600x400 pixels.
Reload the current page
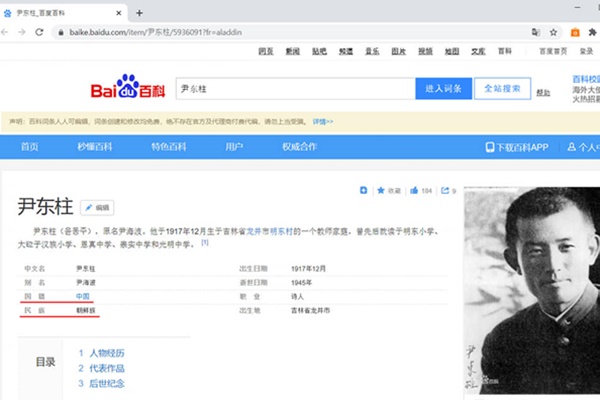point(39,32)
